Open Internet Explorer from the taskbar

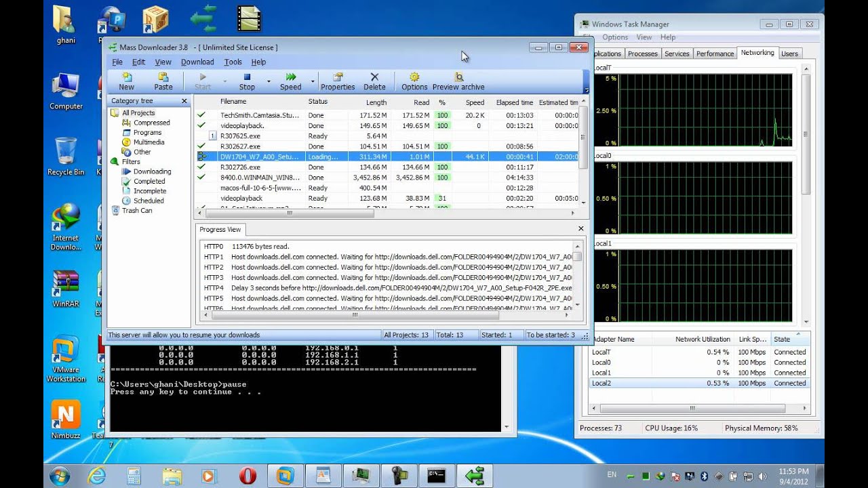97,476
